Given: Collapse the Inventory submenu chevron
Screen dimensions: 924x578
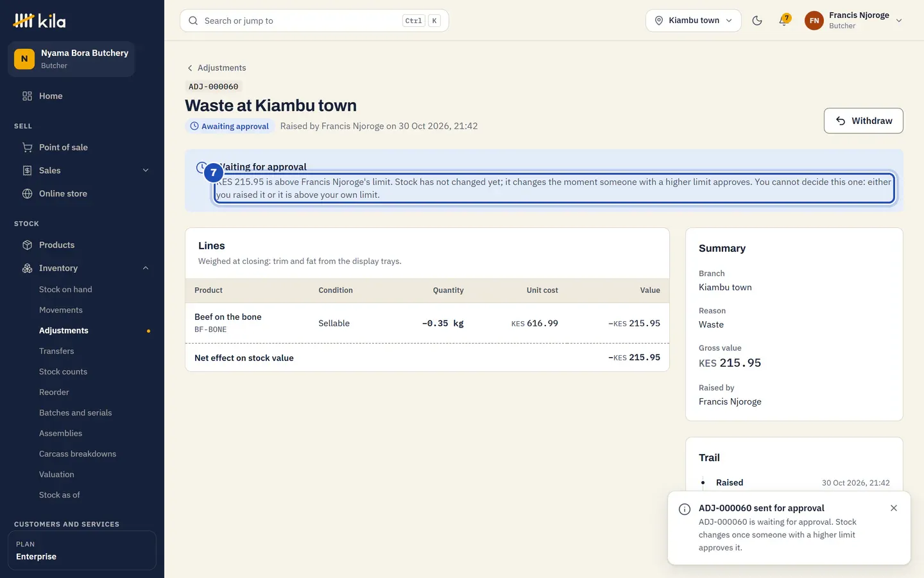Looking at the screenshot, I should 146,268.
